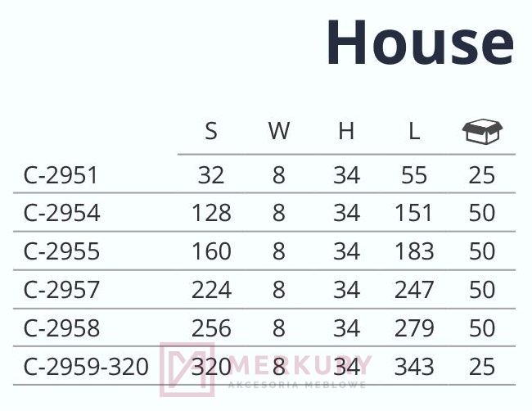Click product code C-2958
The image size is (532, 411).
(62, 328)
